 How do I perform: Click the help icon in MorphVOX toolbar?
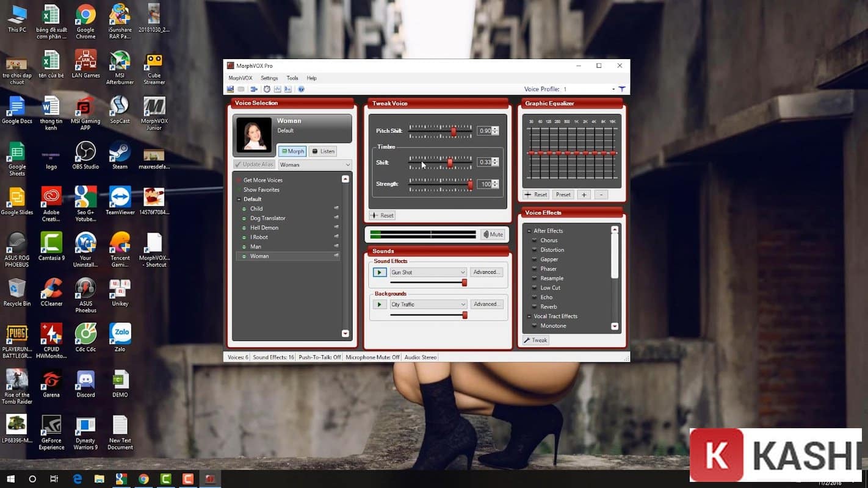[301, 89]
